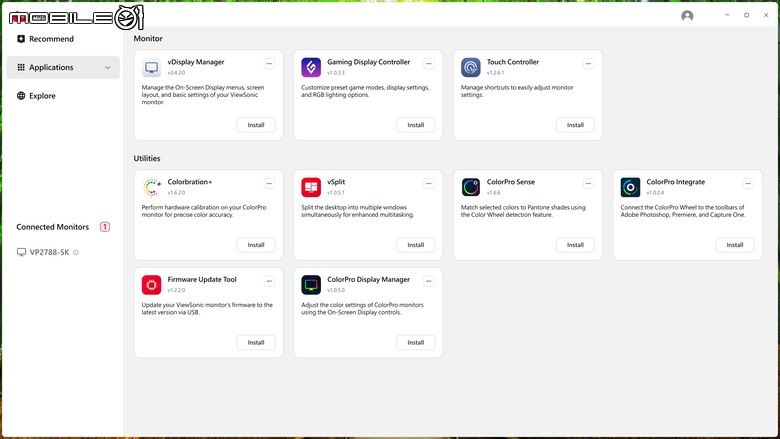Install ColorPro Integrate

(735, 245)
